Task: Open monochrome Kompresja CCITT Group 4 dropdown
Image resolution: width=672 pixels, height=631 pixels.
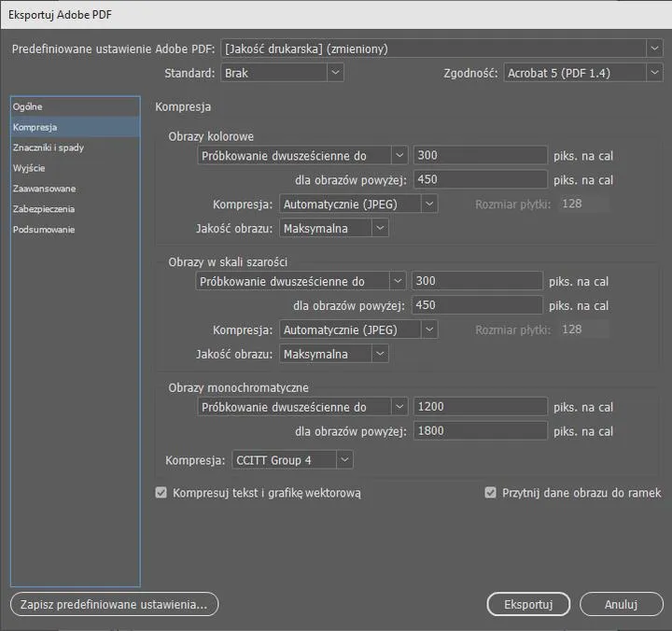Action: pyautogui.click(x=292, y=459)
